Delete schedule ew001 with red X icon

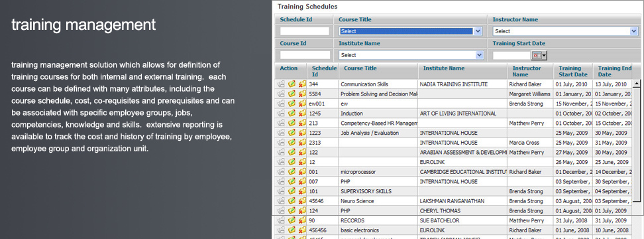tap(302, 104)
